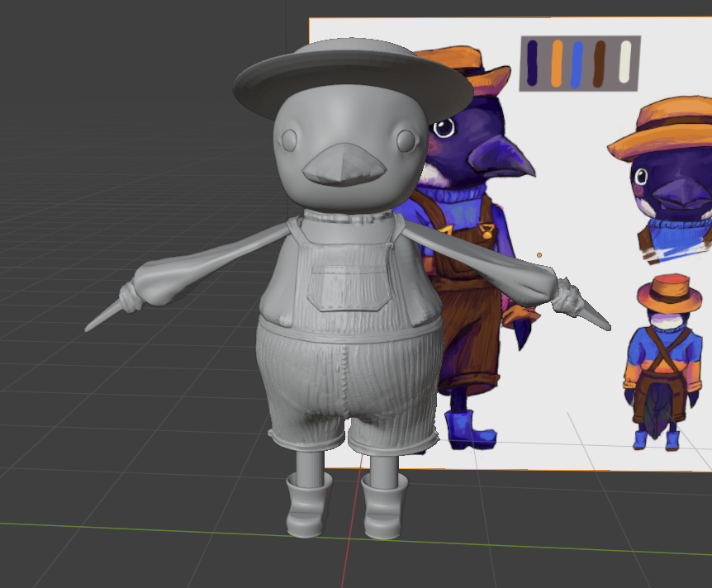Click the model's left-side boot
The image size is (712, 588).
click(308, 504)
